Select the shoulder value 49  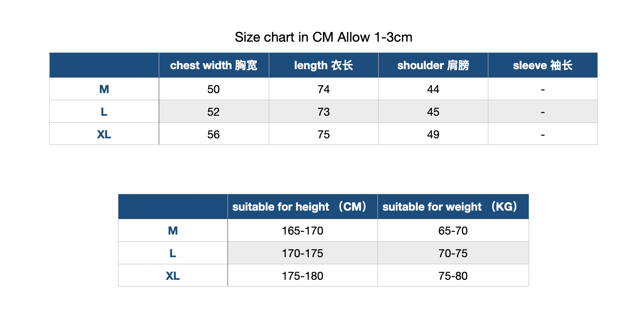[433, 134]
